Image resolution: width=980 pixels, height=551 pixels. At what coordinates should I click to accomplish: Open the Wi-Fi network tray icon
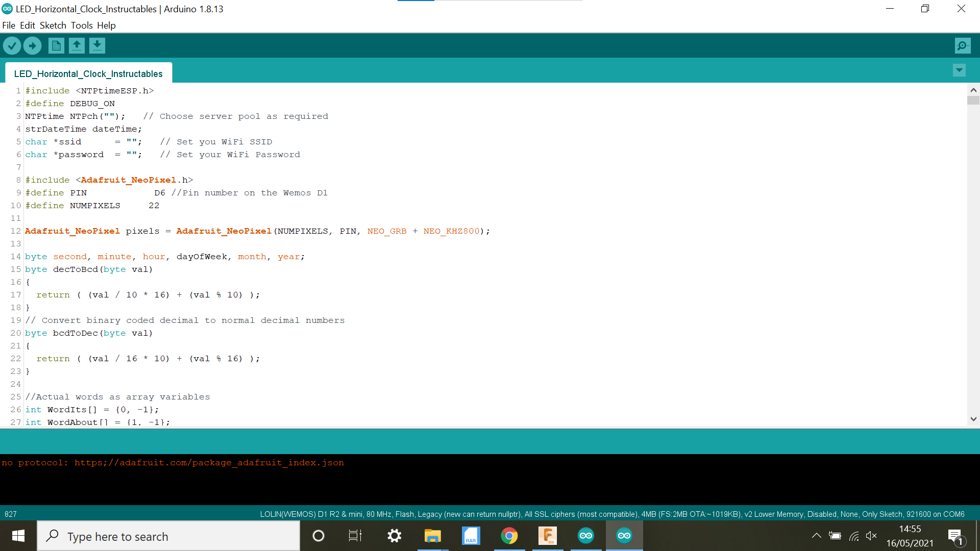(x=854, y=536)
